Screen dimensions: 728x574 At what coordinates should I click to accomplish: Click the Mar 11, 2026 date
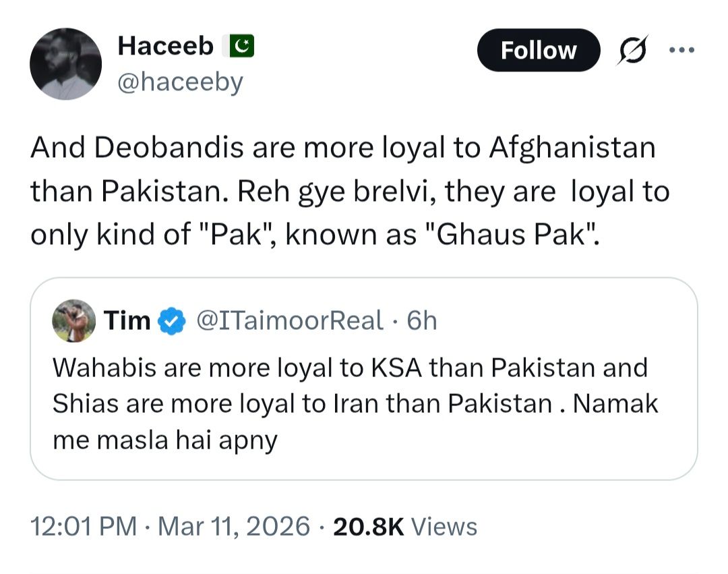tap(233, 527)
